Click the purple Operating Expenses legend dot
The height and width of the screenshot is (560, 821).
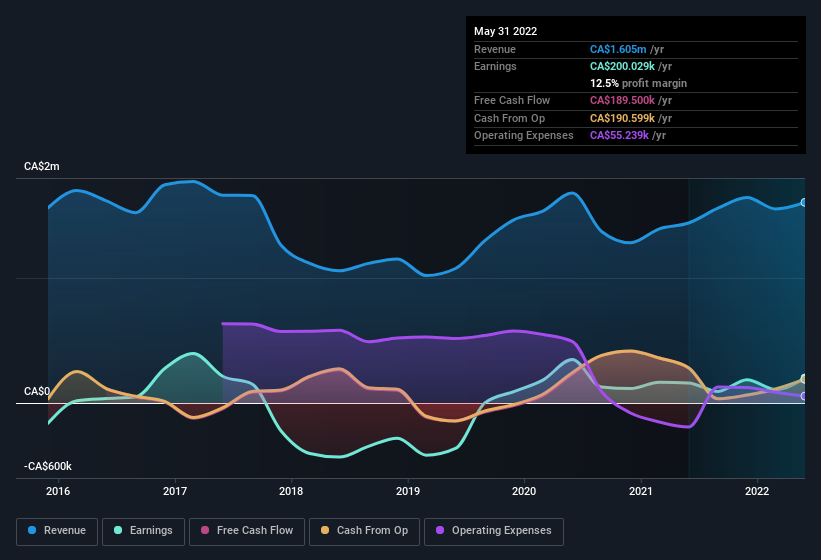point(440,530)
